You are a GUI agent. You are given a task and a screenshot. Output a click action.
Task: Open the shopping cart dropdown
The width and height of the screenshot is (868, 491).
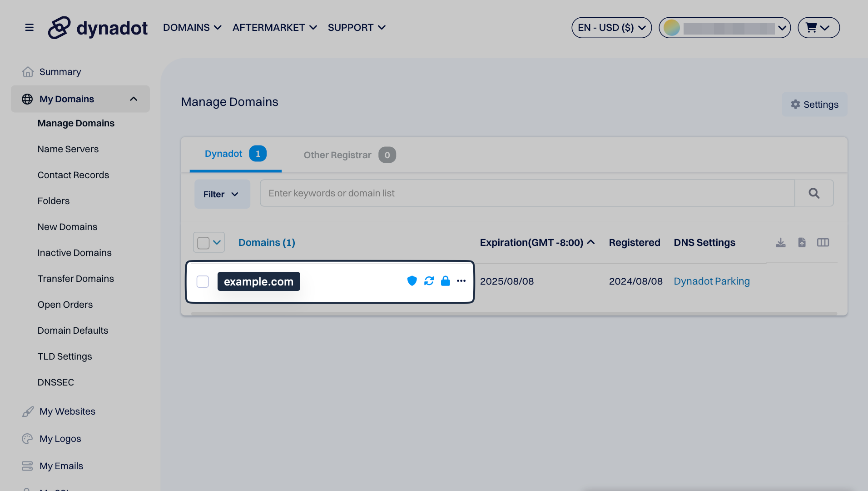tap(818, 28)
